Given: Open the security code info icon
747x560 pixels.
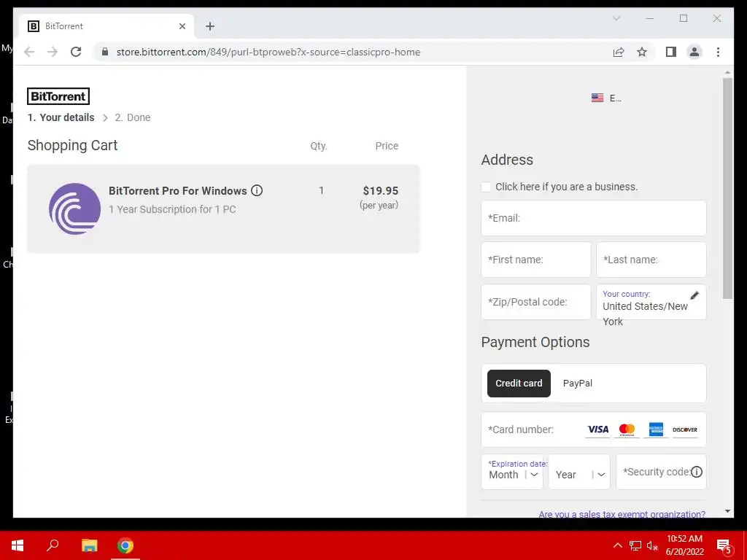Looking at the screenshot, I should tap(697, 472).
